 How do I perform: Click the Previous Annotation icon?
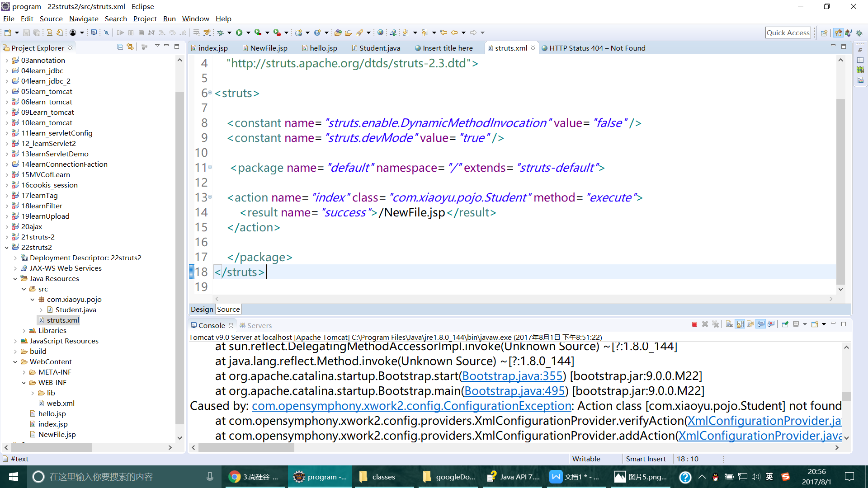pos(425,33)
